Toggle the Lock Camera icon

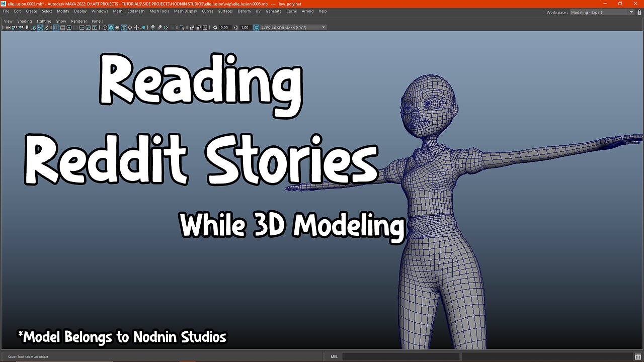[x=14, y=27]
